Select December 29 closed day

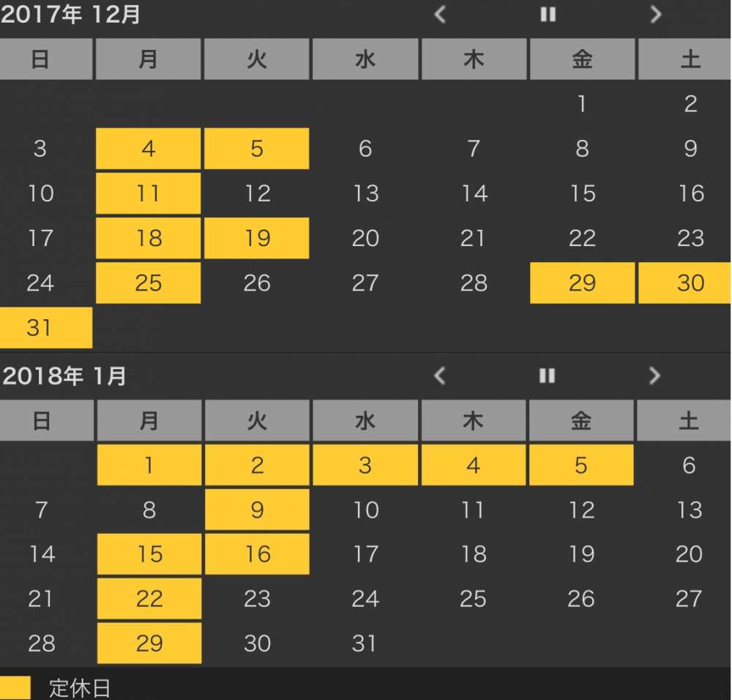click(x=582, y=283)
